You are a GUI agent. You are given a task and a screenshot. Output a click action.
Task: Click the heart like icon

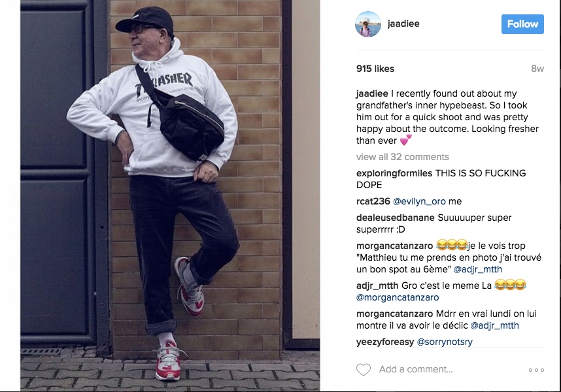[363, 370]
